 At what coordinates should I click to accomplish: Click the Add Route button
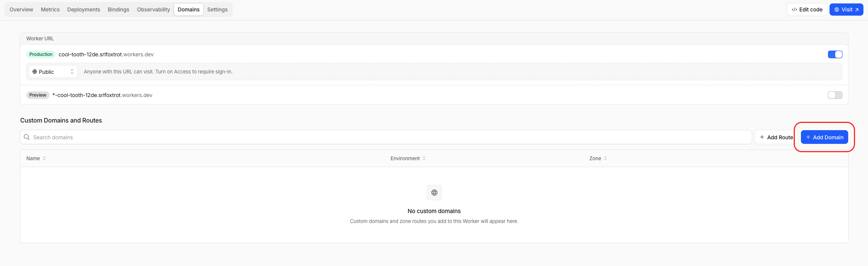point(776,137)
